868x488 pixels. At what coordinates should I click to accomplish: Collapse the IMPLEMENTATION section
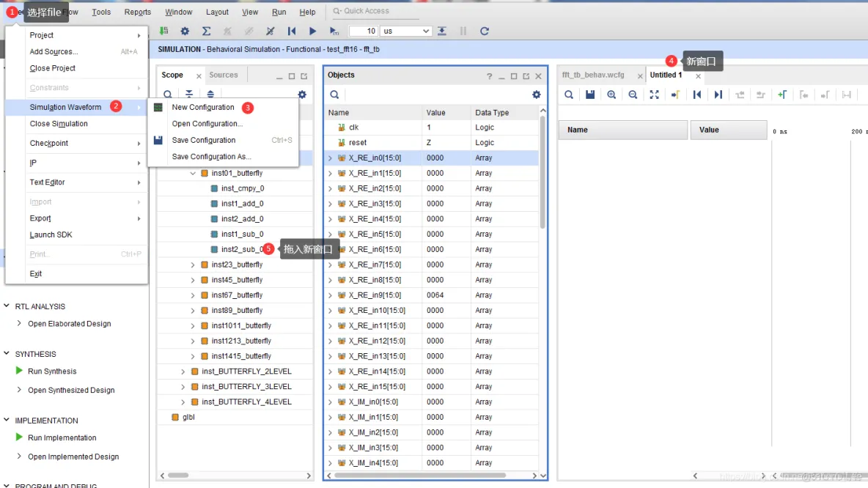(x=7, y=420)
